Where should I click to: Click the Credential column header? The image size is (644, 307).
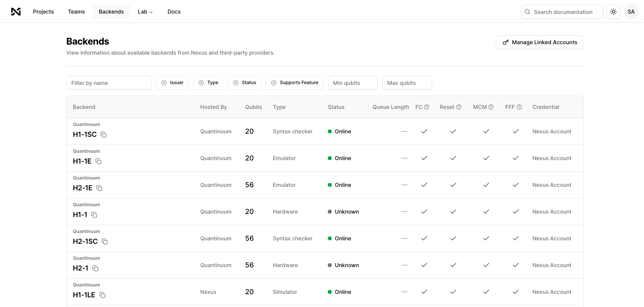pyautogui.click(x=546, y=107)
